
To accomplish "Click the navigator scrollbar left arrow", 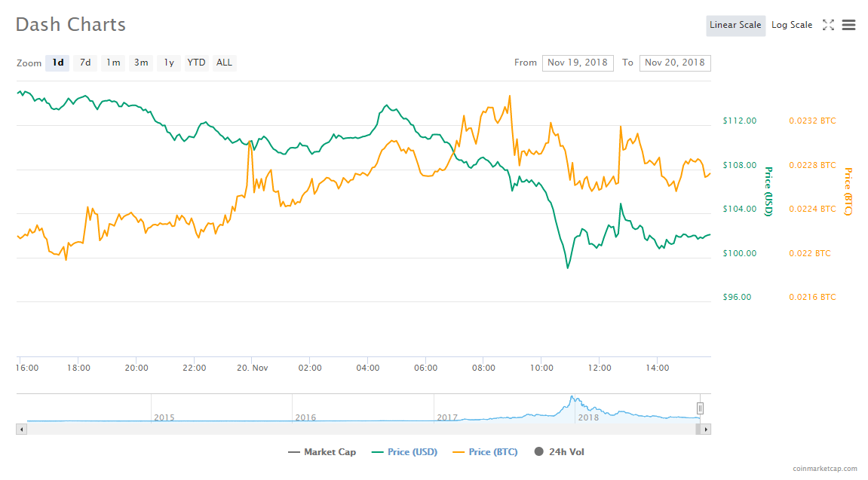I will coord(21,429).
